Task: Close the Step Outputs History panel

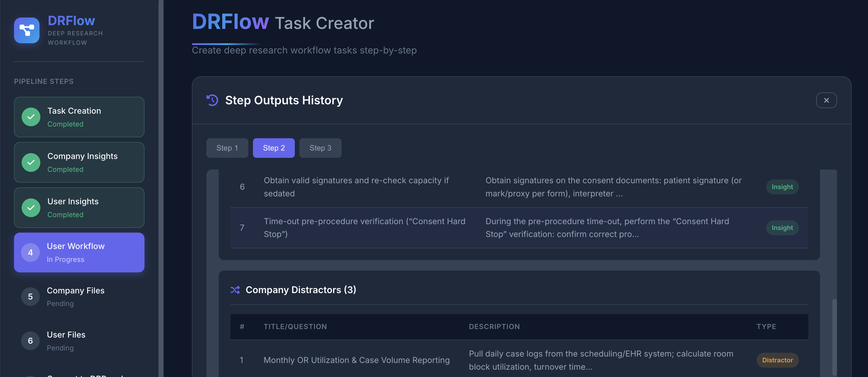Action: pos(826,100)
